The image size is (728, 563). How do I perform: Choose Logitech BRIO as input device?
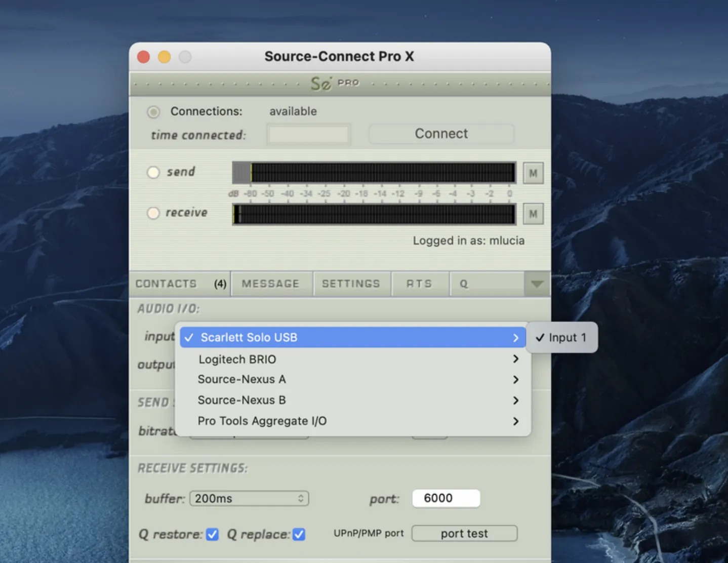coord(353,359)
